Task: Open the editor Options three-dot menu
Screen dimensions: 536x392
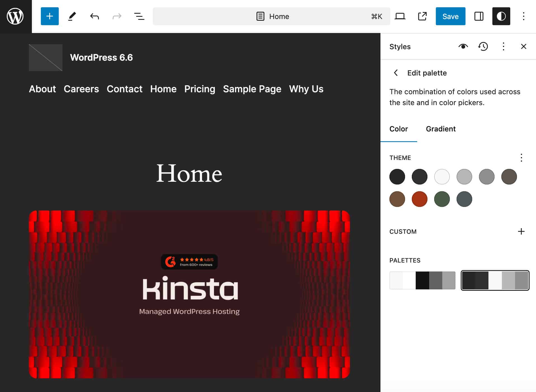Action: point(523,16)
